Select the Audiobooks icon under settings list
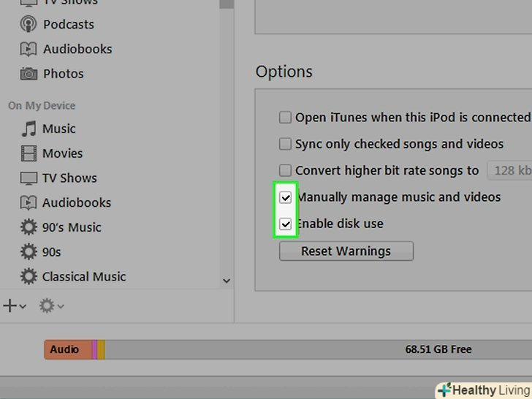 (28, 49)
